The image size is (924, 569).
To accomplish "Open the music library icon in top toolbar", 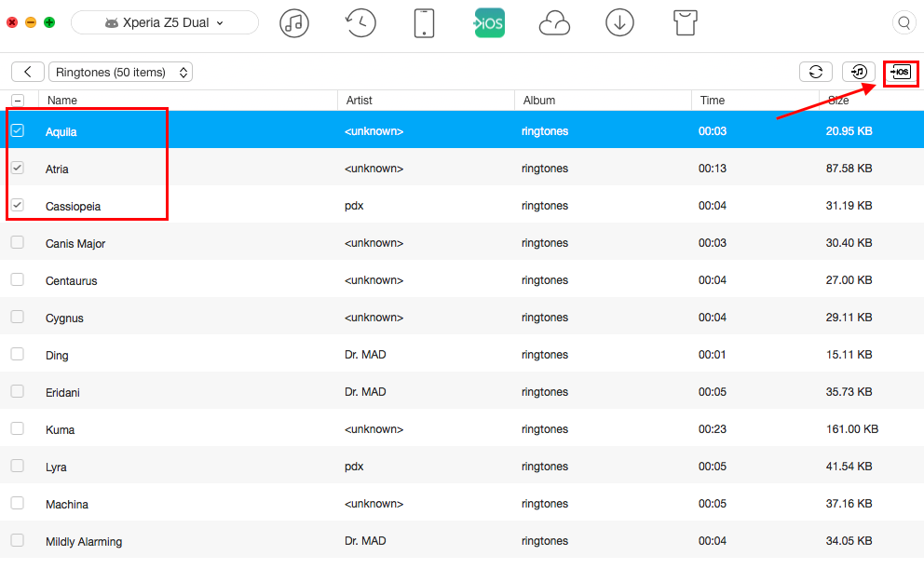I will [294, 23].
